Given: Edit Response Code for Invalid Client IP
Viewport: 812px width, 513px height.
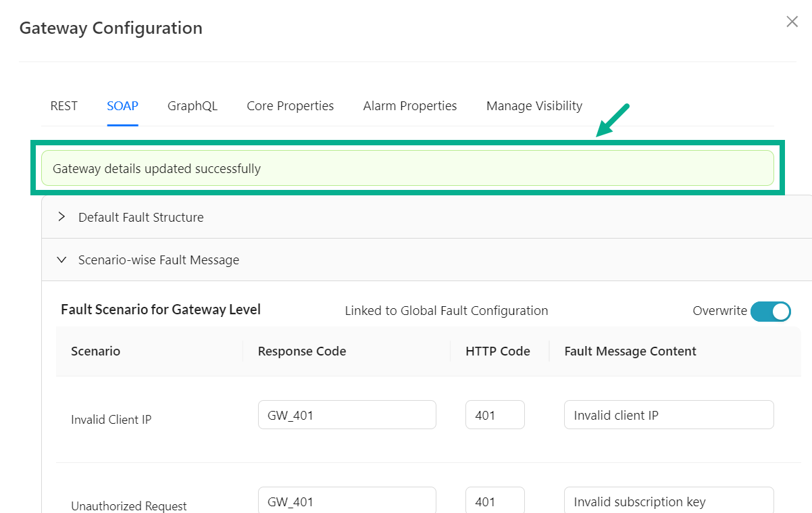Looking at the screenshot, I should [347, 415].
